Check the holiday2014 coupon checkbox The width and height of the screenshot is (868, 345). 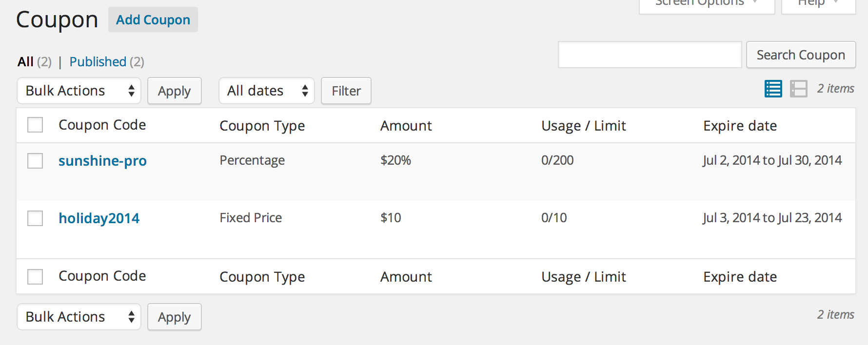click(35, 218)
